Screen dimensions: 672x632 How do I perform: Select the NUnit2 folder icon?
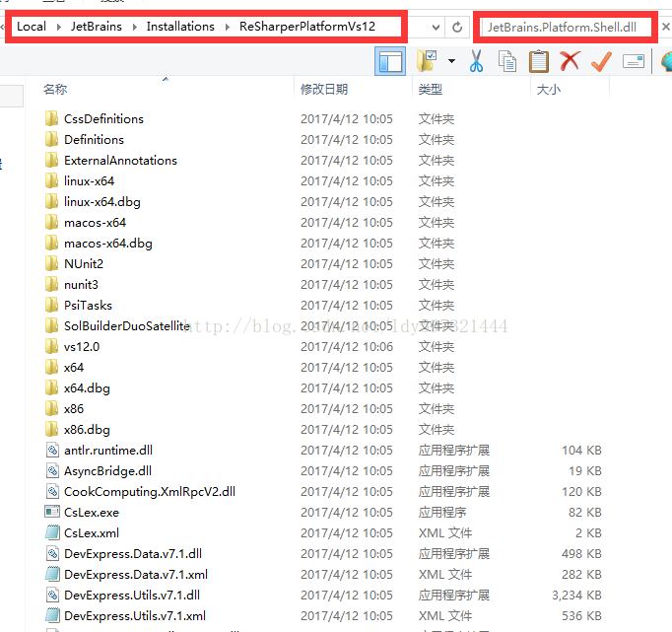click(51, 263)
